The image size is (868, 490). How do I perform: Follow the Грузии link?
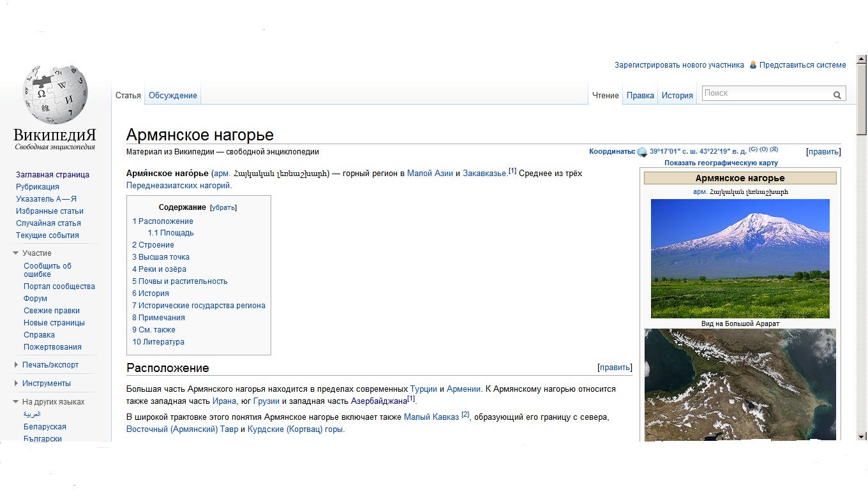[267, 401]
